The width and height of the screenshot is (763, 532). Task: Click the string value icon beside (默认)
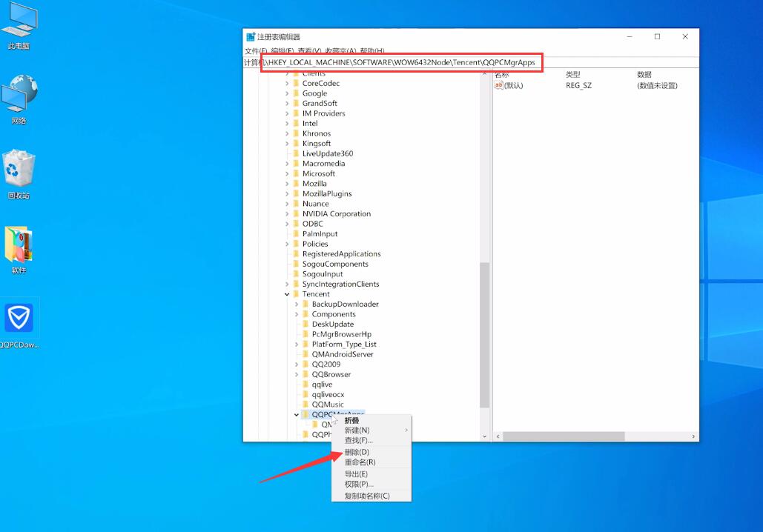click(499, 86)
